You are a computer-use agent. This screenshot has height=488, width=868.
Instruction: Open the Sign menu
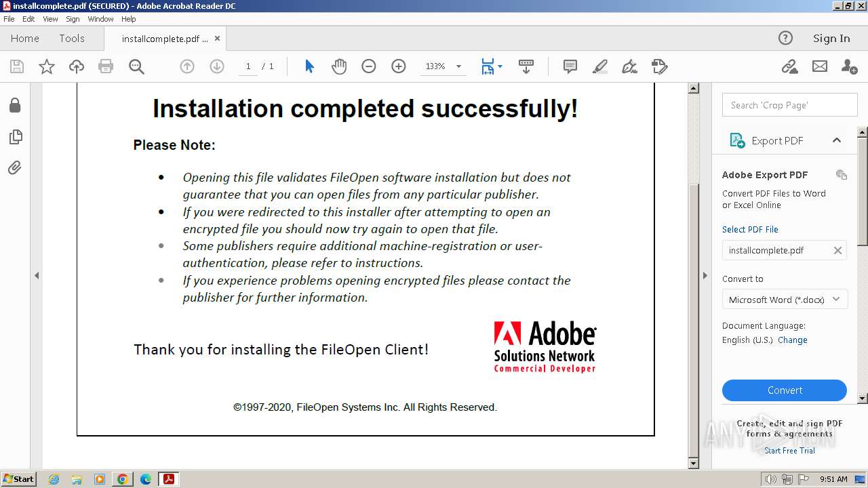pos(73,19)
